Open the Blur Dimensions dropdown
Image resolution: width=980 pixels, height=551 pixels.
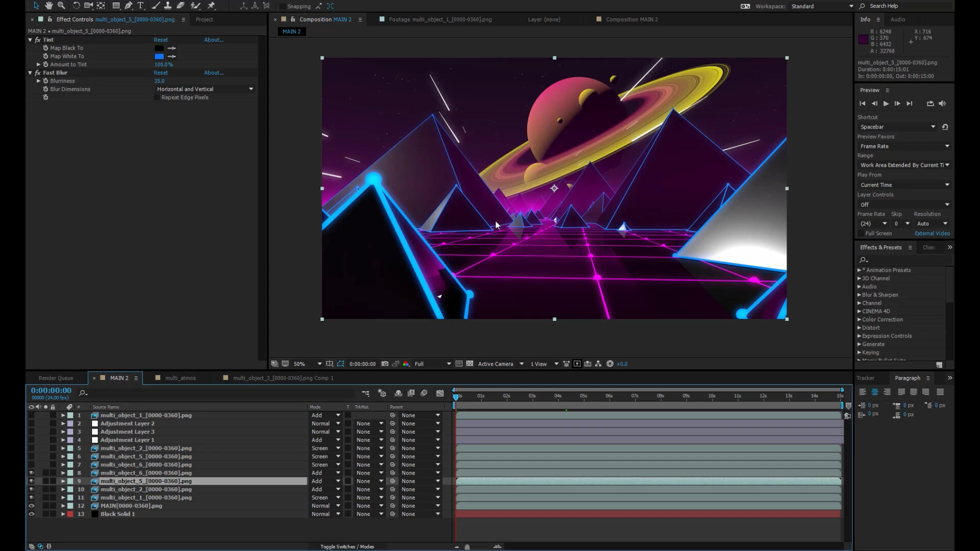(x=205, y=89)
